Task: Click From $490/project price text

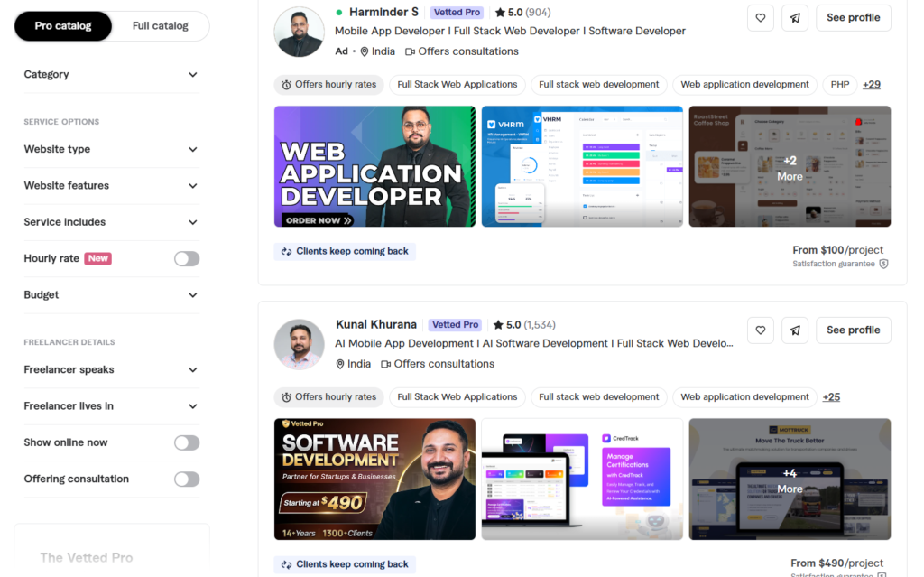Action: (836, 563)
